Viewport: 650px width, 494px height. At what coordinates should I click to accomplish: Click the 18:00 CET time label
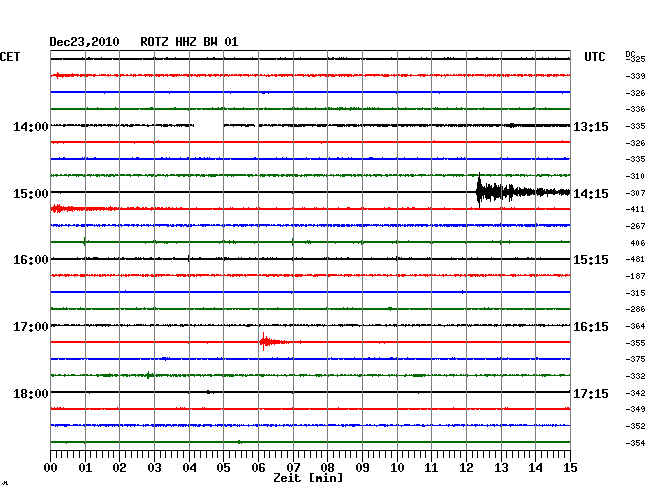pyautogui.click(x=31, y=393)
